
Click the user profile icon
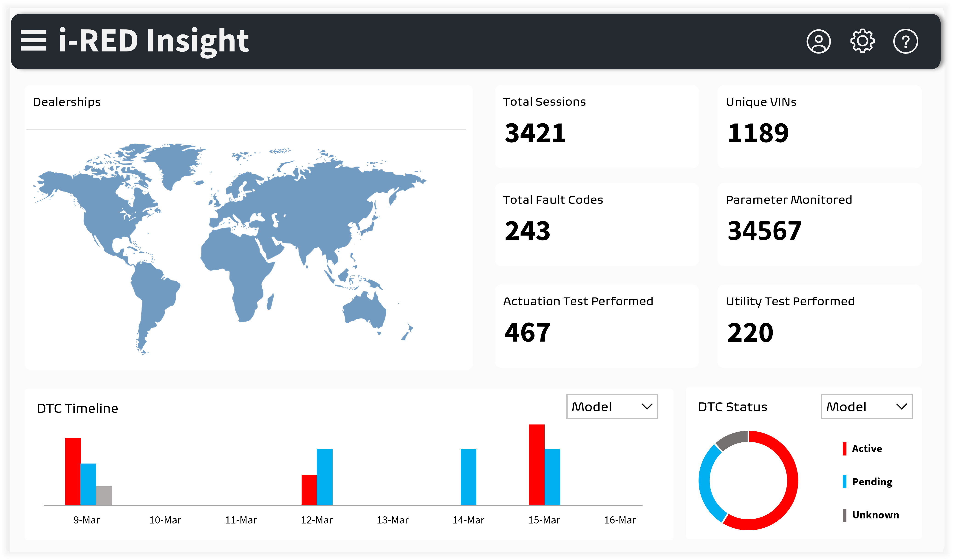coord(818,41)
